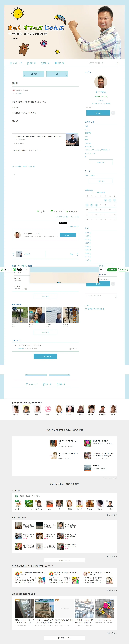Image resolution: width=129 pixels, height=644 pixels.
Task: Open the 朝ドリル picture-article thumbnail
Action: 37,315
